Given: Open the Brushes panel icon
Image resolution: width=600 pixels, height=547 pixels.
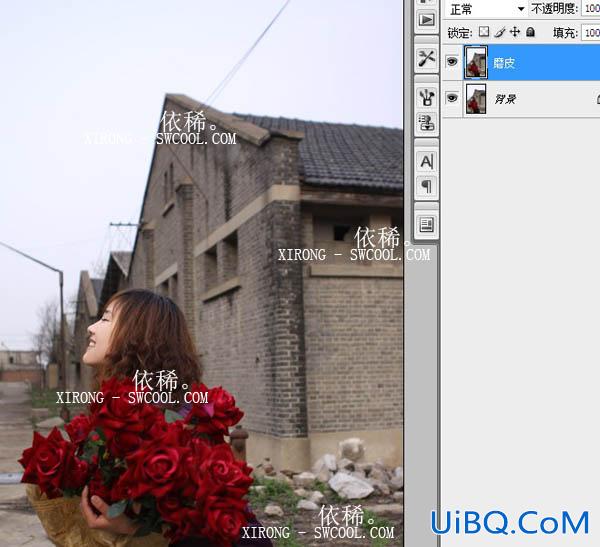Looking at the screenshot, I should pyautogui.click(x=426, y=97).
